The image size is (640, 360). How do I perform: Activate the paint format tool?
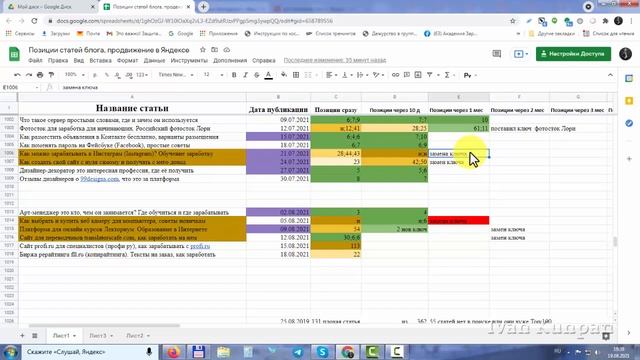click(x=51, y=75)
